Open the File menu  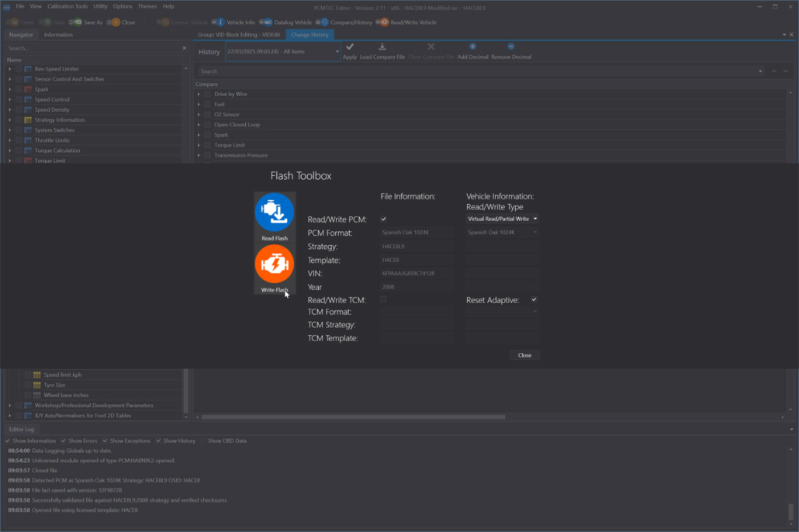click(x=20, y=6)
